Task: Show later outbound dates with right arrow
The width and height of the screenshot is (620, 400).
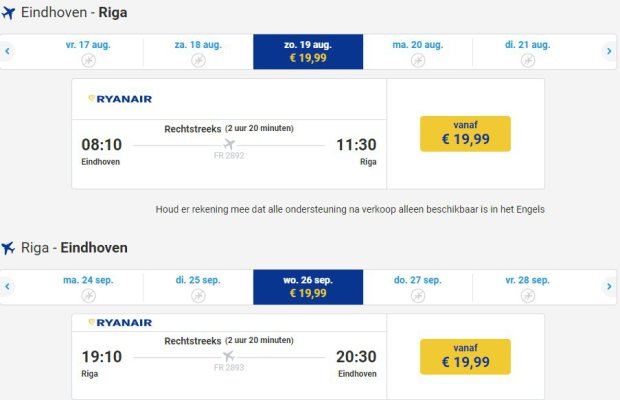Action: tap(609, 51)
